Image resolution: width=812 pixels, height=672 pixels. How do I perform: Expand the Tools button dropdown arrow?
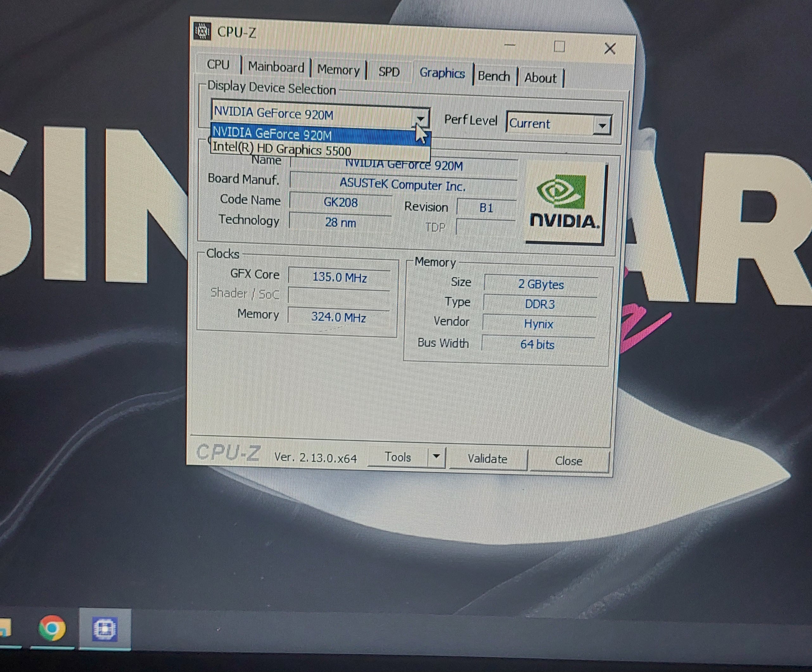coord(437,457)
